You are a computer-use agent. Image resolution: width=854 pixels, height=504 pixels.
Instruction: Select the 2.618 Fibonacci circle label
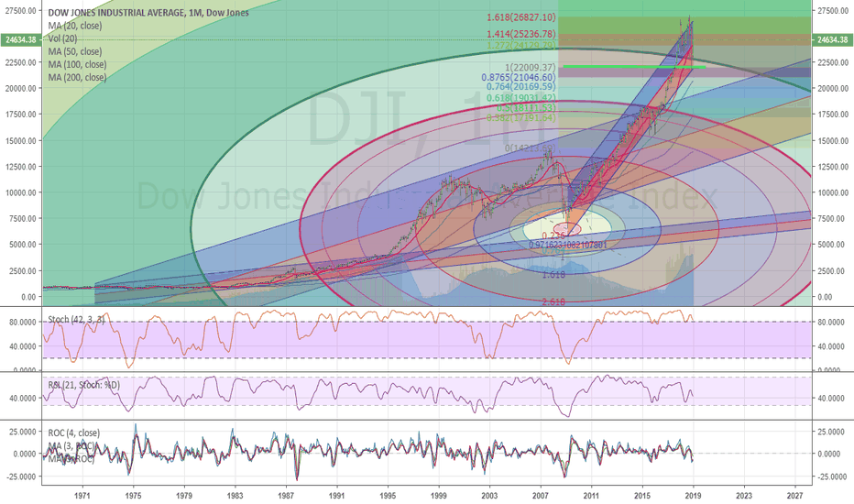tap(553, 301)
